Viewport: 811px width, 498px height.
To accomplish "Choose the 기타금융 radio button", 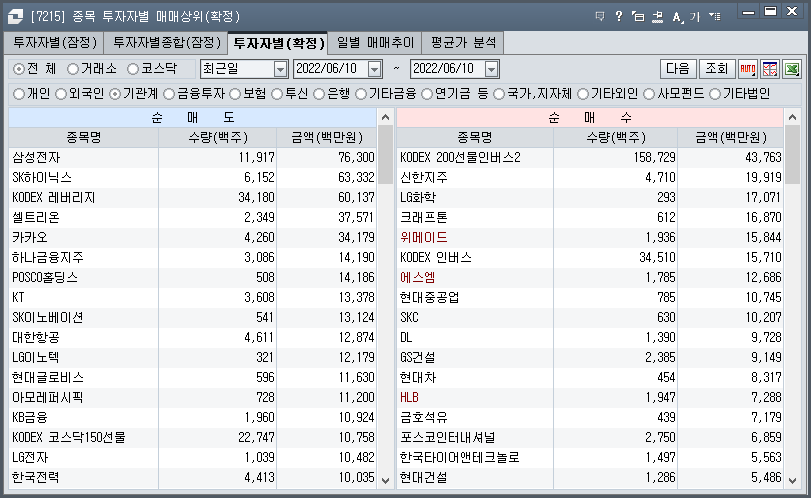I will tap(361, 94).
